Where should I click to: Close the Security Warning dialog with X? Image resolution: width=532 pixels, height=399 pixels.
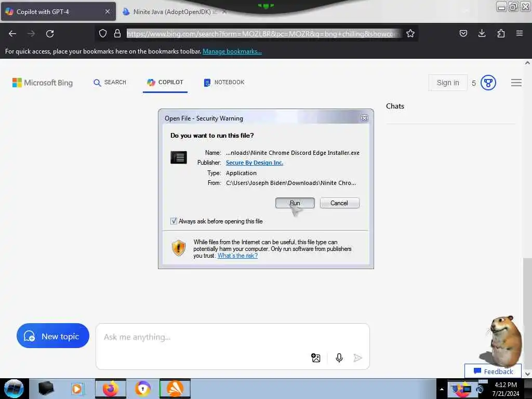pyautogui.click(x=364, y=118)
